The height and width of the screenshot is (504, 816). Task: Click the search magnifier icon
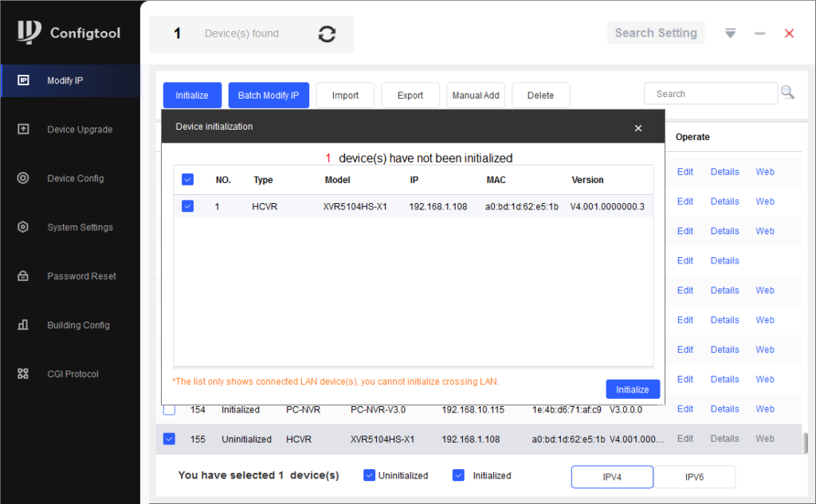click(x=787, y=93)
